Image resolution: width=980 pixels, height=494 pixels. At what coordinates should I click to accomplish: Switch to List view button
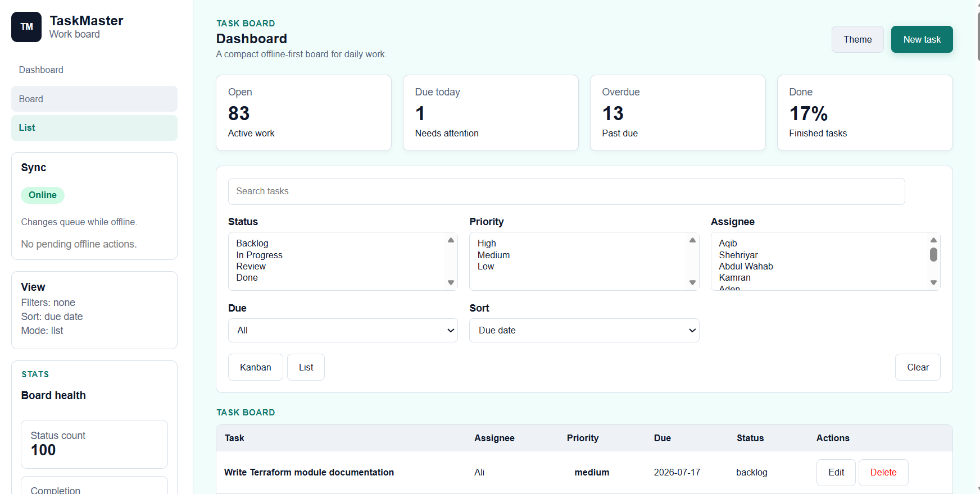point(306,367)
